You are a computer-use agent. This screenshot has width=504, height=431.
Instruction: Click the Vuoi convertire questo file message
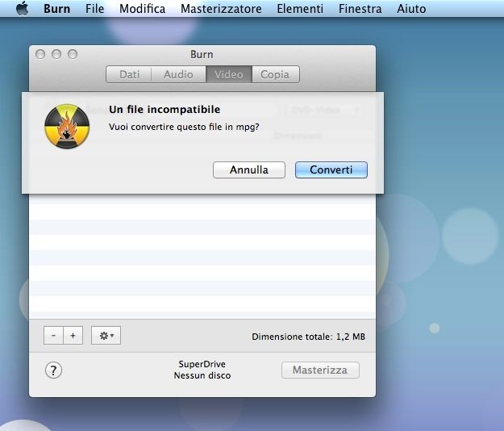[x=184, y=127]
